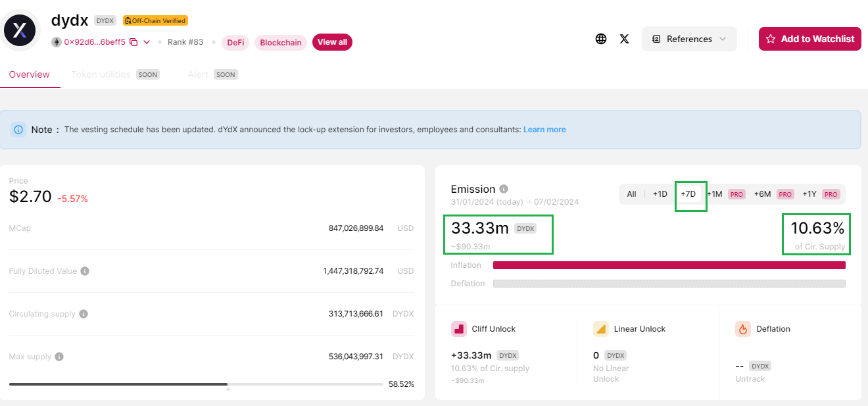Click max supply 536,043,997.31
The width and height of the screenshot is (868, 406).
point(356,357)
